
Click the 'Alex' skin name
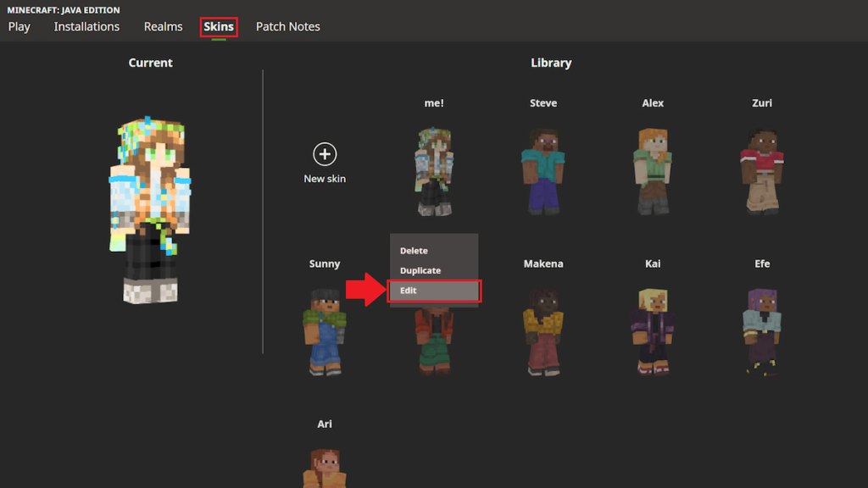(x=653, y=103)
